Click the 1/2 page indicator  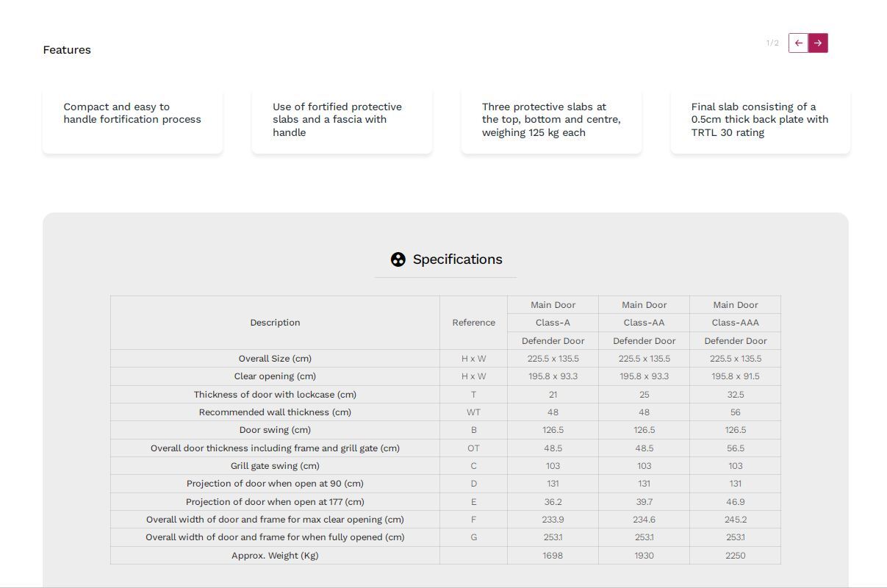pyautogui.click(x=772, y=43)
